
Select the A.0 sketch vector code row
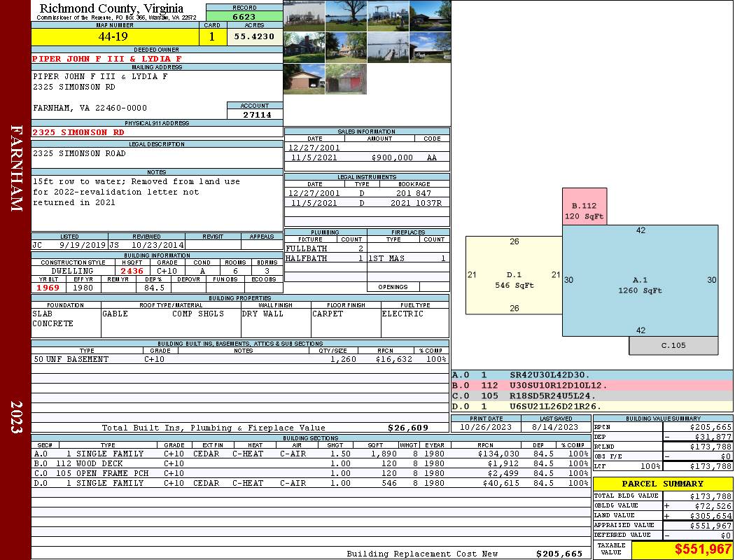592,375
